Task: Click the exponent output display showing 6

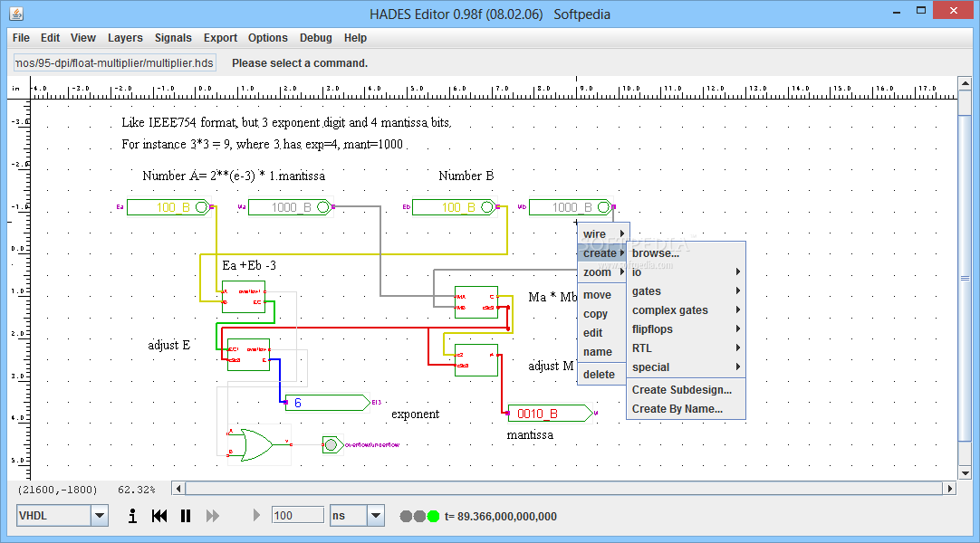Action: (328, 403)
